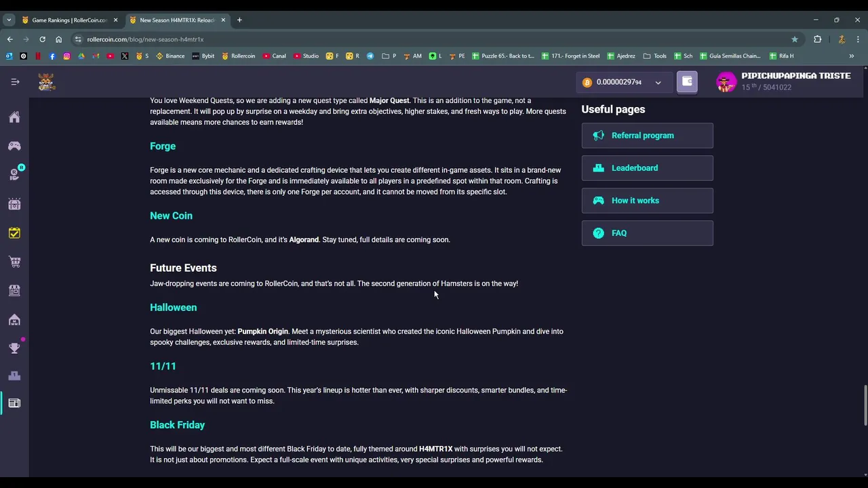The width and height of the screenshot is (868, 488).
Task: Open the wallet button in header
Action: pyautogui.click(x=687, y=82)
